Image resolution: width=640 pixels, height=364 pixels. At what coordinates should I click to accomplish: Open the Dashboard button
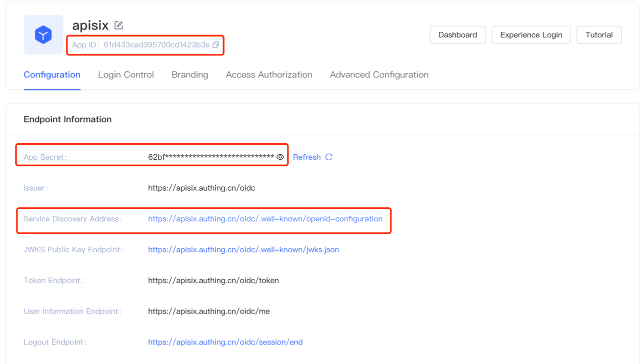tap(457, 35)
